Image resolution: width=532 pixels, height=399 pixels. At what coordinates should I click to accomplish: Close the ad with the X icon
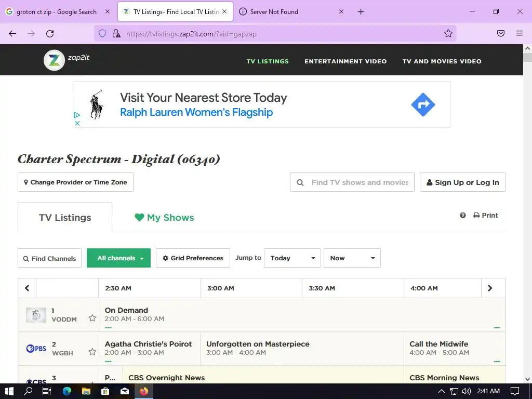77,123
